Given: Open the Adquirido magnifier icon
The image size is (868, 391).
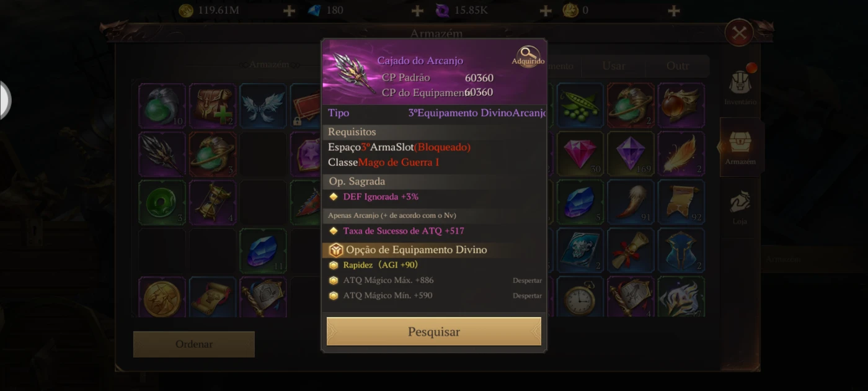Looking at the screenshot, I should [528, 56].
